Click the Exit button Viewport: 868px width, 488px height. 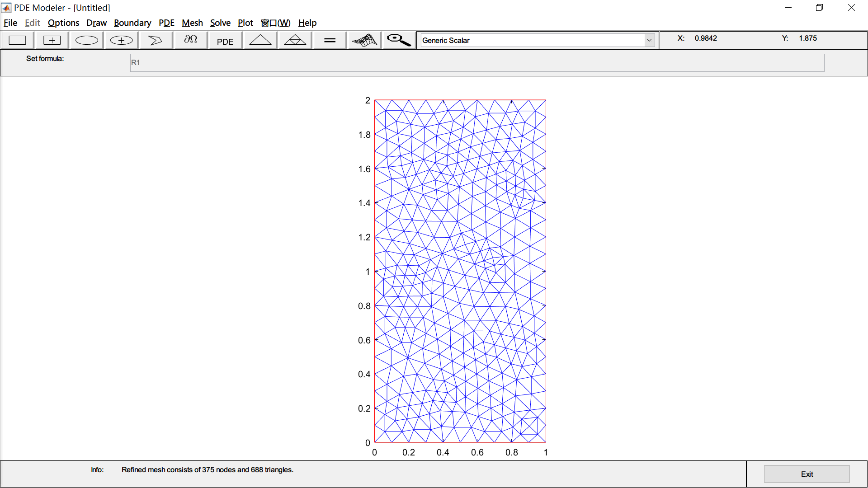[807, 474]
